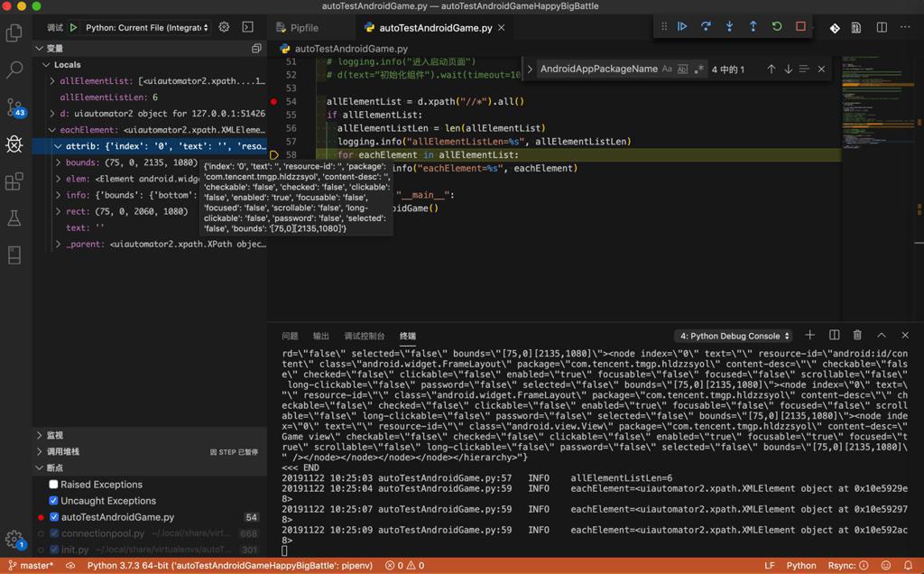
Task: Open Source Control view with 43 badge
Action: [x=14, y=107]
